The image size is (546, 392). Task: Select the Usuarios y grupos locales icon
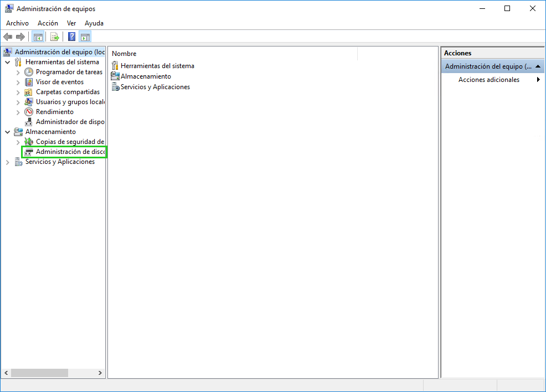pyautogui.click(x=29, y=102)
